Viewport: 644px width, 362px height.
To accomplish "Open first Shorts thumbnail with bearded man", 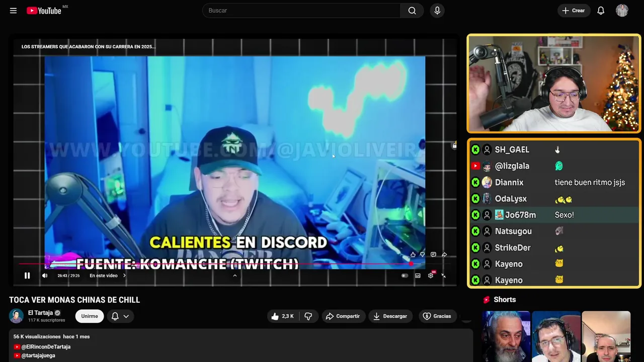I will pos(506,336).
